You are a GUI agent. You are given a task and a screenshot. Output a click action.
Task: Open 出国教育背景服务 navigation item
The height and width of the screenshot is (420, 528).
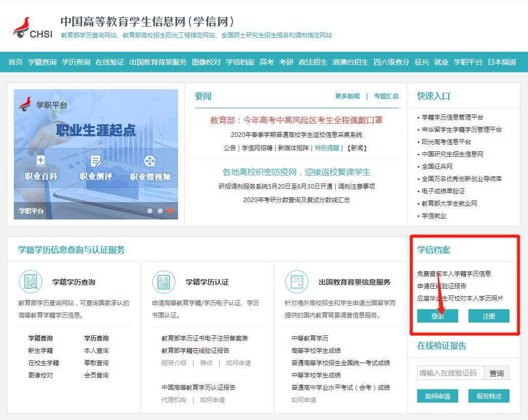click(158, 62)
